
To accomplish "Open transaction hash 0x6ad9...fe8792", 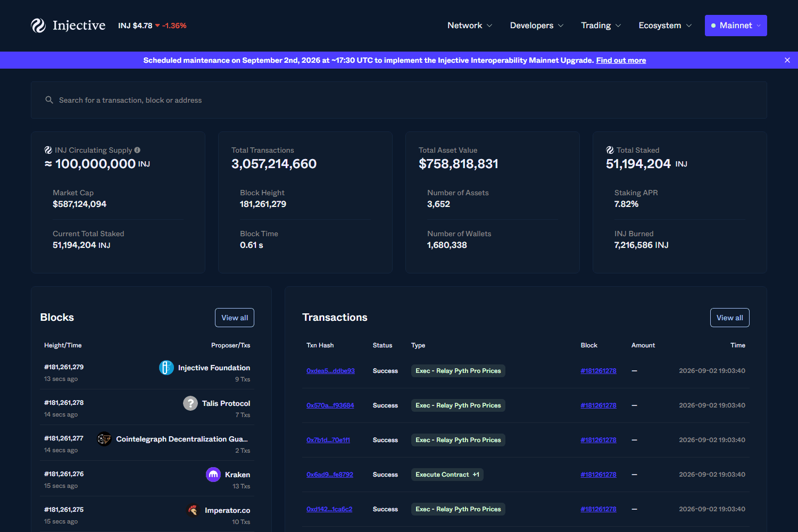I will [330, 475].
